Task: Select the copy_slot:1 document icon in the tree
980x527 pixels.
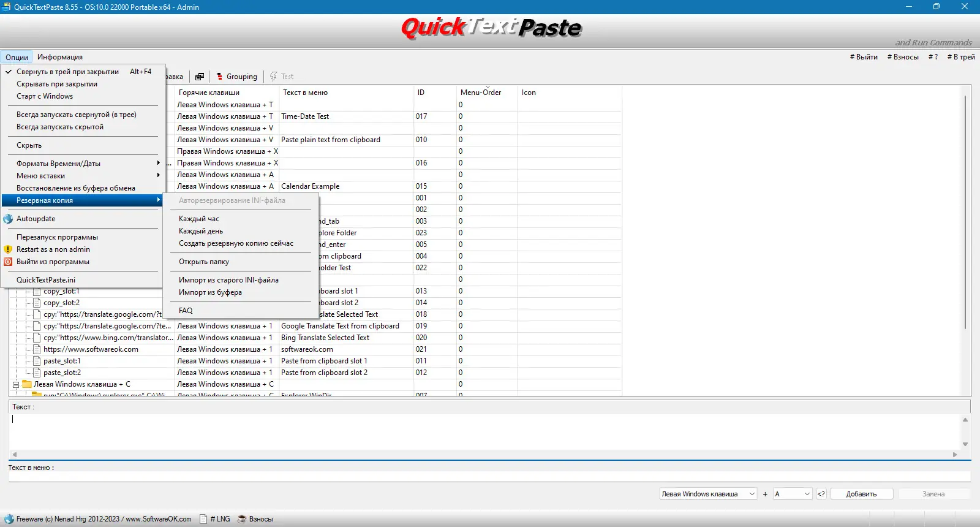Action: 37,292
